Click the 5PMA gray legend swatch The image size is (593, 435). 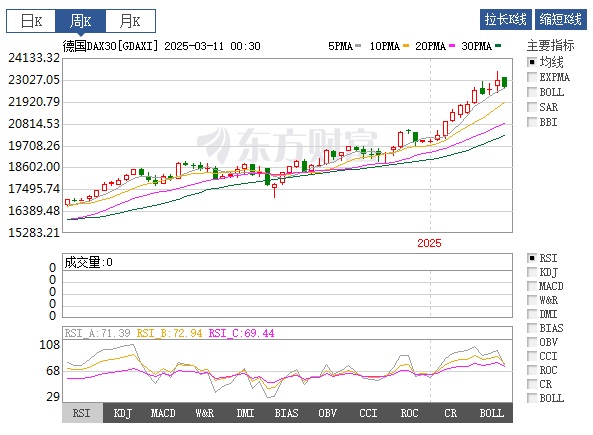coord(358,46)
